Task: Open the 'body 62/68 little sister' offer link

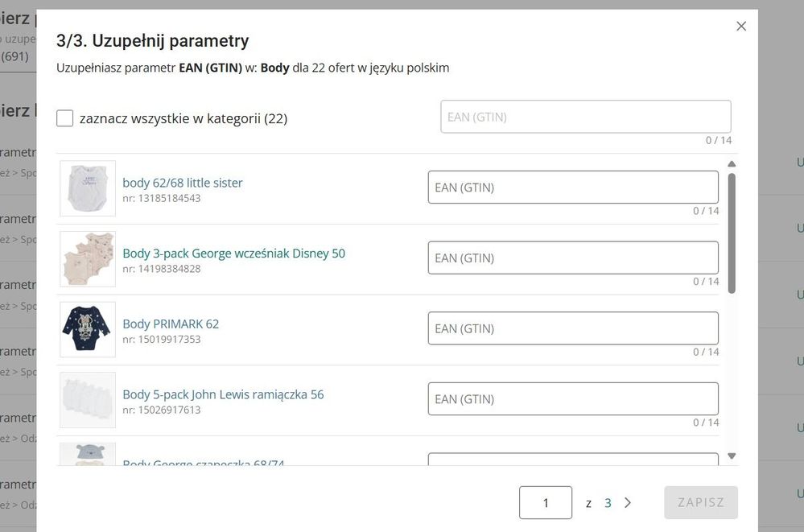Action: point(183,183)
